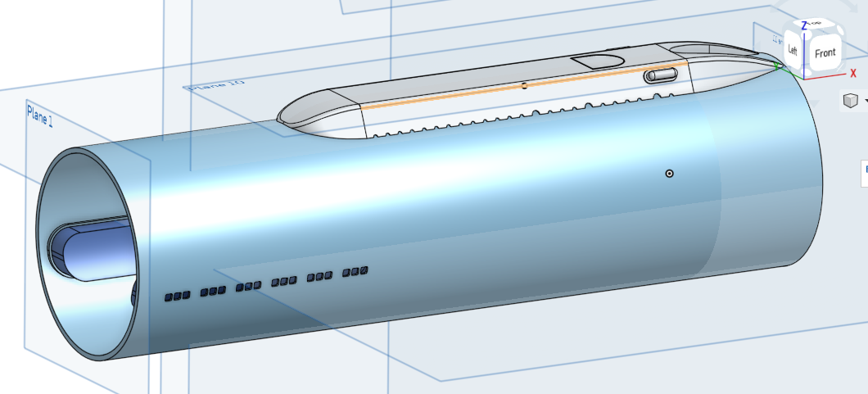Click the small point on the top rail

pos(525,85)
